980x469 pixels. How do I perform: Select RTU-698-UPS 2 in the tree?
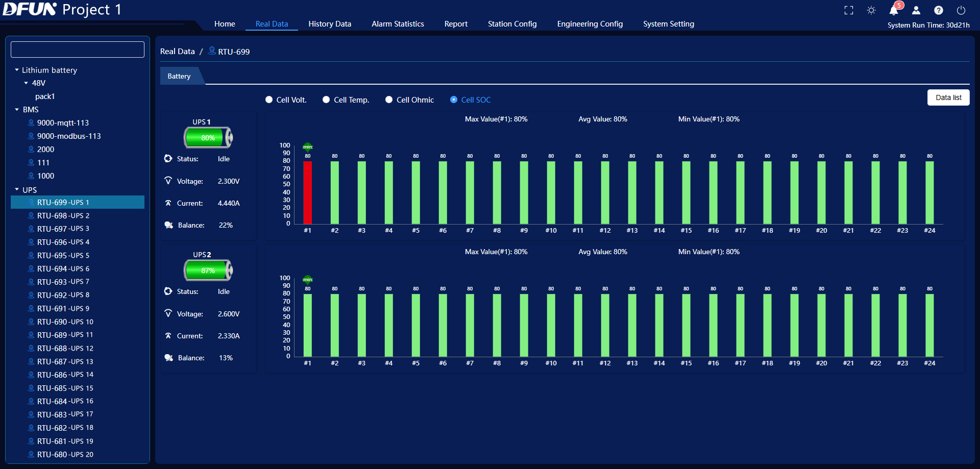[63, 216]
